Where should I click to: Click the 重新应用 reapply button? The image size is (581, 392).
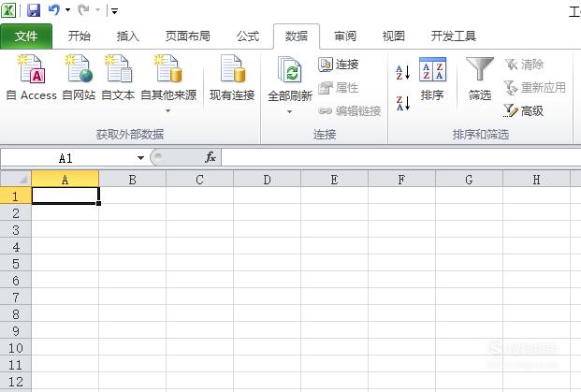tap(535, 88)
